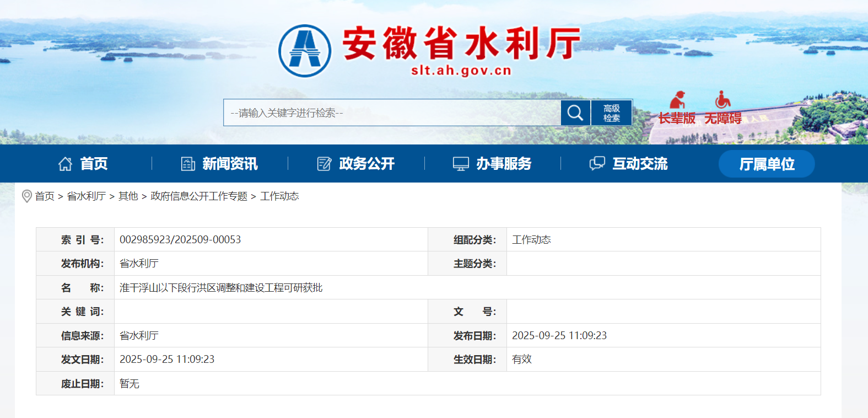Click the 组配分类 value 工作动态
The image size is (868, 418).
pyautogui.click(x=531, y=239)
